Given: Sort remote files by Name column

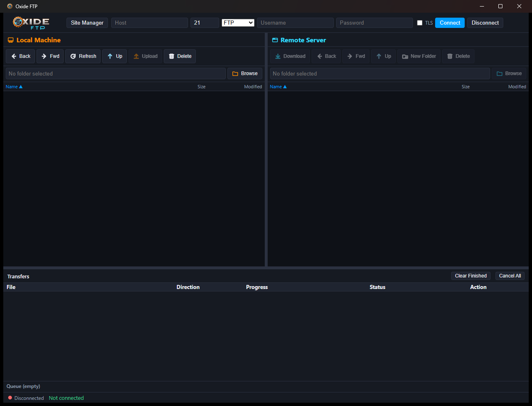Looking at the screenshot, I should coord(278,87).
